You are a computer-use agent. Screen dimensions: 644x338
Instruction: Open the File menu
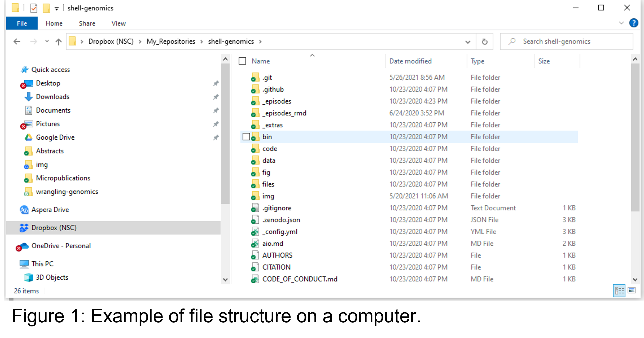[22, 23]
